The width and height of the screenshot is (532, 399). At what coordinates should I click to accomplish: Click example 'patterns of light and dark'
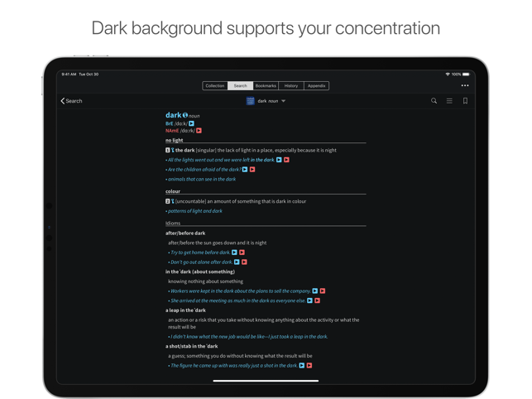coord(195,211)
